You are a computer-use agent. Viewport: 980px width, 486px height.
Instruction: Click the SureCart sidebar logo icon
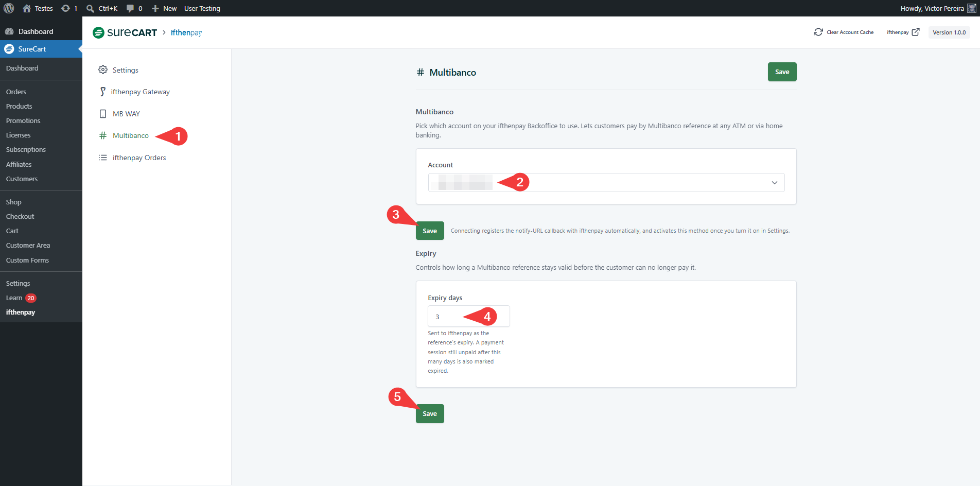click(x=9, y=49)
